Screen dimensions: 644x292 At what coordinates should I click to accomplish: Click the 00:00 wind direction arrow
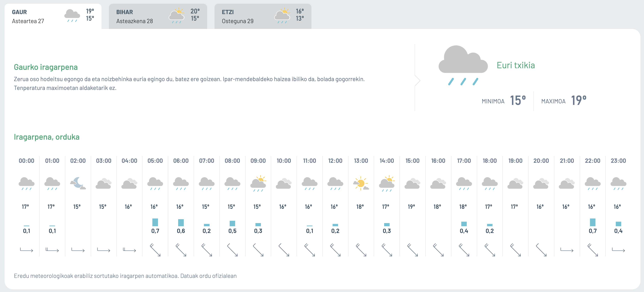click(x=26, y=250)
